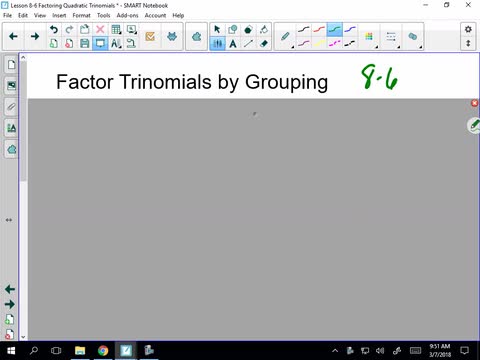The height and width of the screenshot is (360, 480).
Task: Delete the selection with the red X icon
Action: 100,30
